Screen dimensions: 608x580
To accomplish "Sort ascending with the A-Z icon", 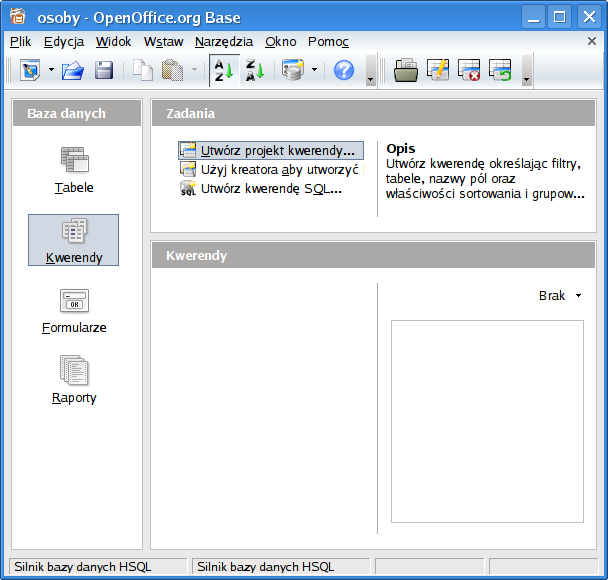I will click(x=224, y=71).
